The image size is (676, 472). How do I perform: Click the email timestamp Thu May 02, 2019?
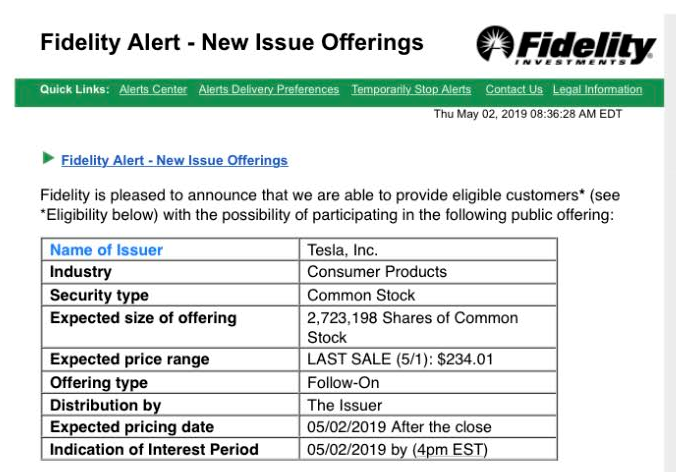(527, 114)
